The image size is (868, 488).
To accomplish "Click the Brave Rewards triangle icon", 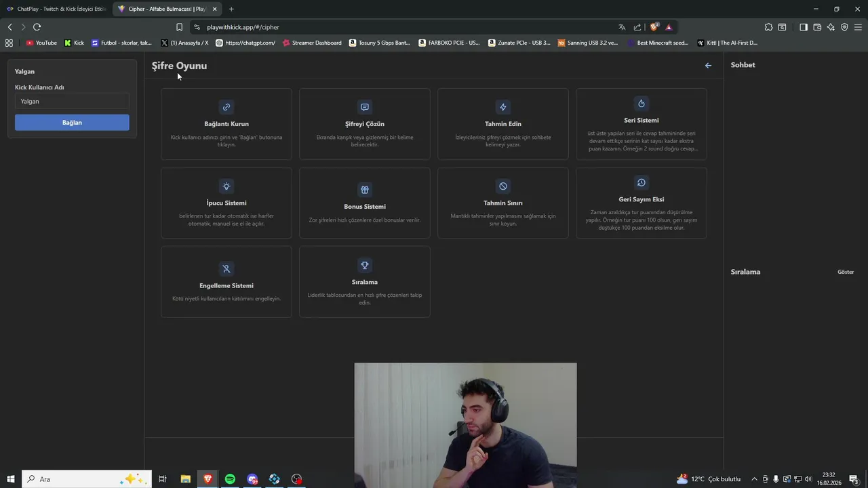I will [x=669, y=27].
